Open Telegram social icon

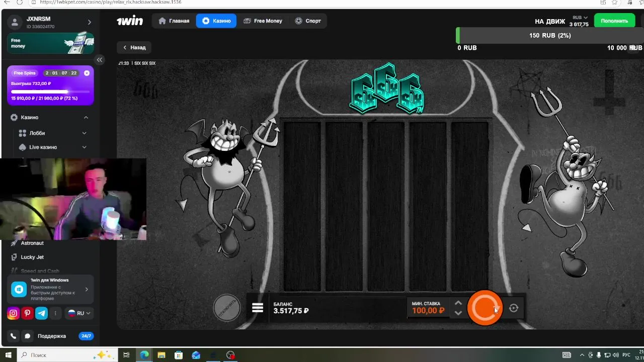pos(42,313)
